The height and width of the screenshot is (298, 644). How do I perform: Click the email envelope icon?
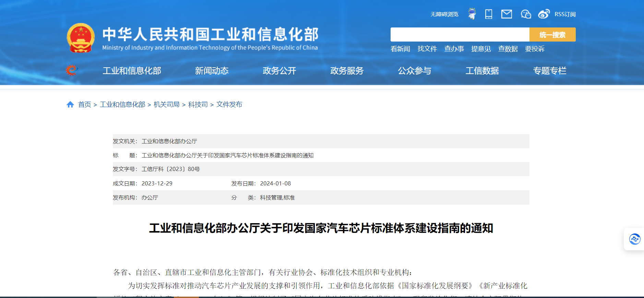[506, 14]
